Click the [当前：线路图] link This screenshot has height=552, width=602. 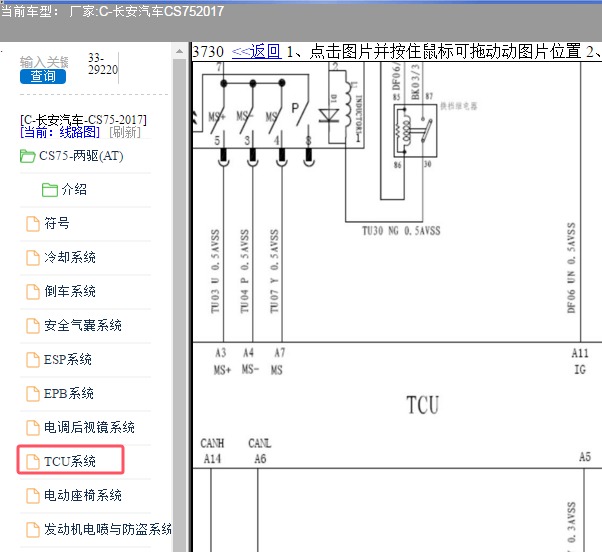click(60, 132)
